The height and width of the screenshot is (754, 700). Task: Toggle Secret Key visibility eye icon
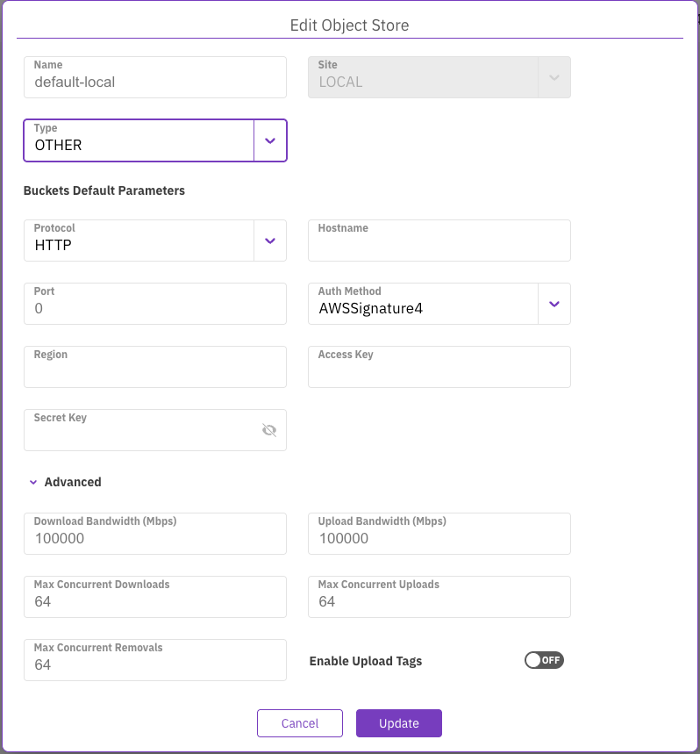coord(269,430)
